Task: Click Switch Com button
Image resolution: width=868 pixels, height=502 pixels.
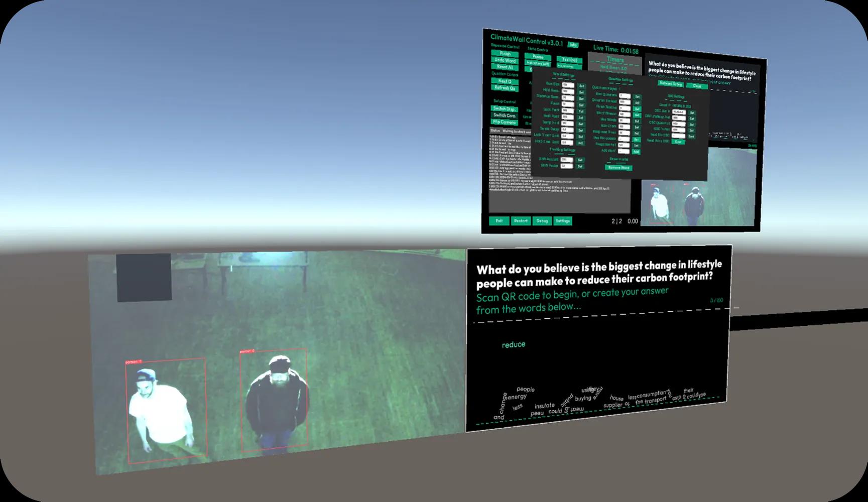Action: tap(504, 116)
